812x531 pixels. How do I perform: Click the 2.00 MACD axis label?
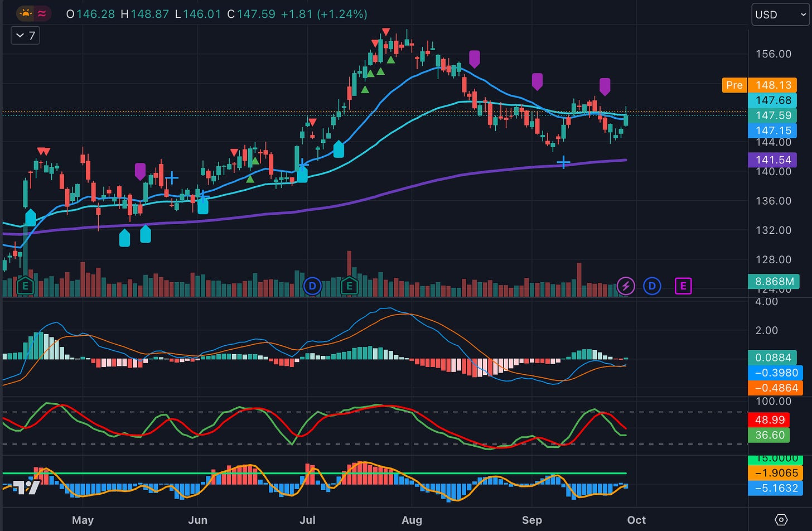(x=766, y=330)
